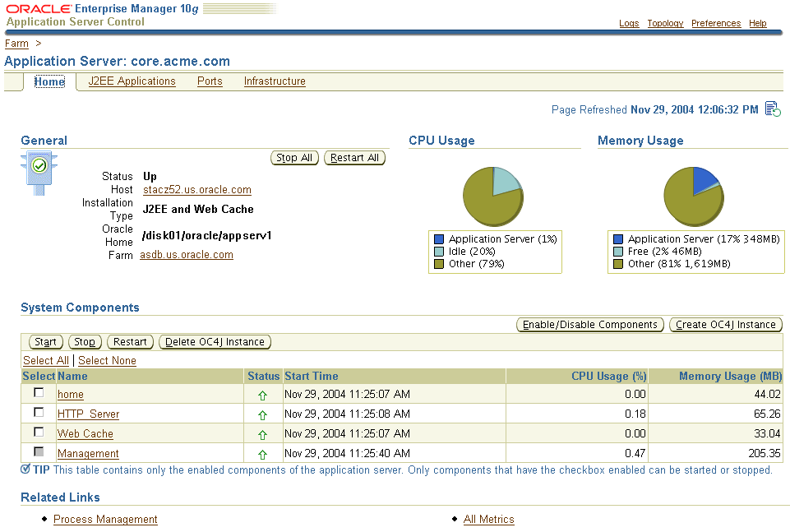
Task: Click the page refresh icon
Action: click(773, 109)
